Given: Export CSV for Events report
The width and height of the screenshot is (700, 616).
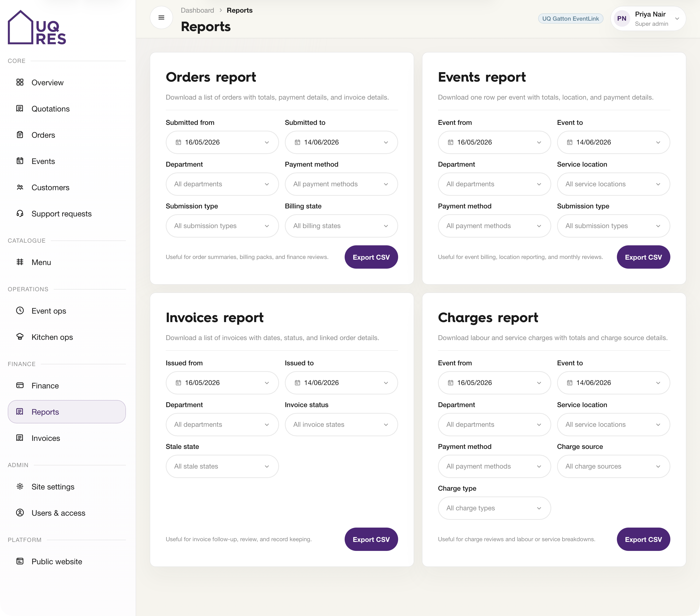Looking at the screenshot, I should (643, 257).
